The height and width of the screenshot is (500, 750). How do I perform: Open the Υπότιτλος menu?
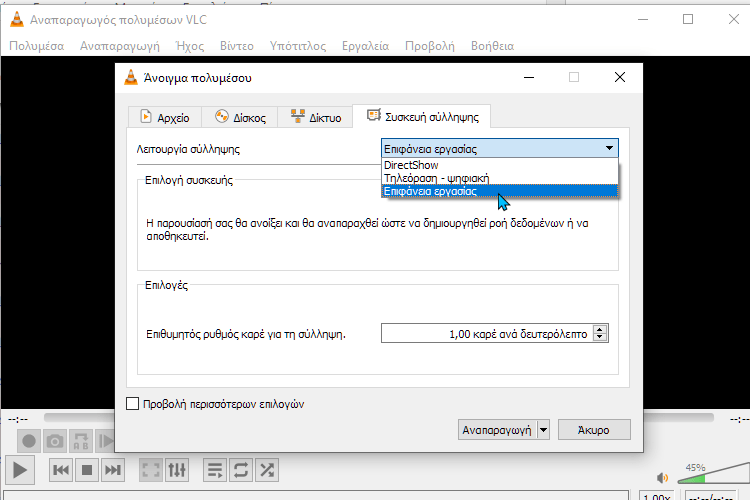pyautogui.click(x=298, y=46)
